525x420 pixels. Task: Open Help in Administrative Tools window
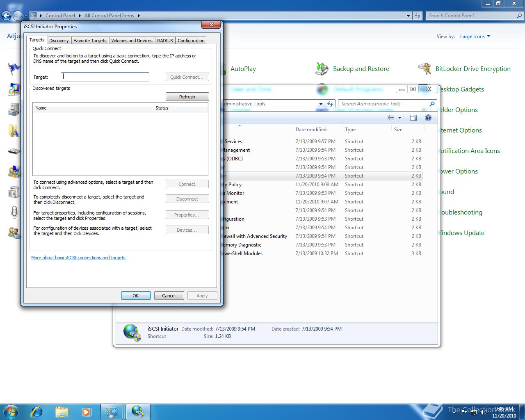[x=428, y=118]
